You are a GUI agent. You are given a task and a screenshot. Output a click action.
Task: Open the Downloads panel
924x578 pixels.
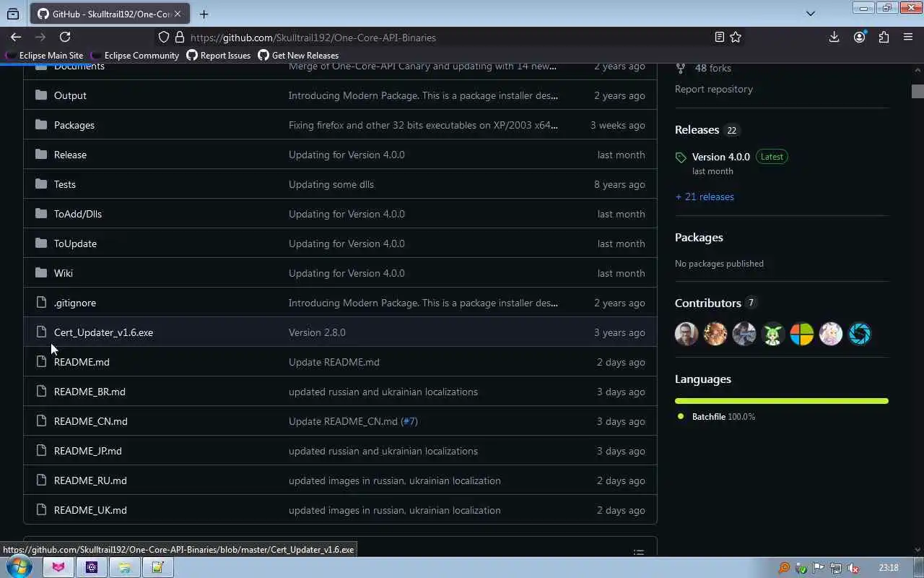point(834,37)
